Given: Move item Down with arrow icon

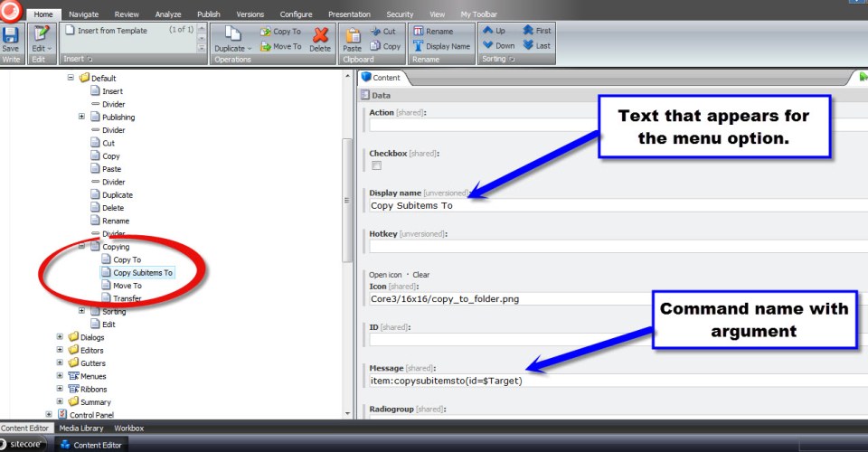Looking at the screenshot, I should point(487,45).
